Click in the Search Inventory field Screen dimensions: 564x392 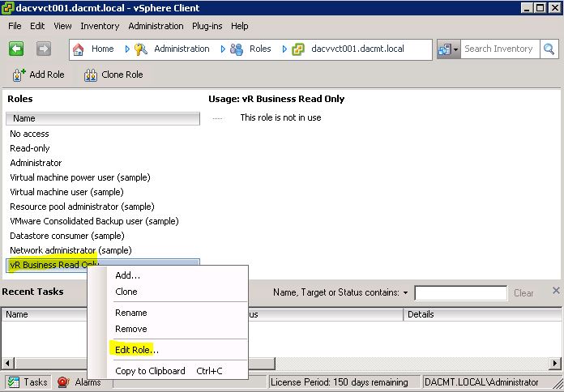(500, 49)
